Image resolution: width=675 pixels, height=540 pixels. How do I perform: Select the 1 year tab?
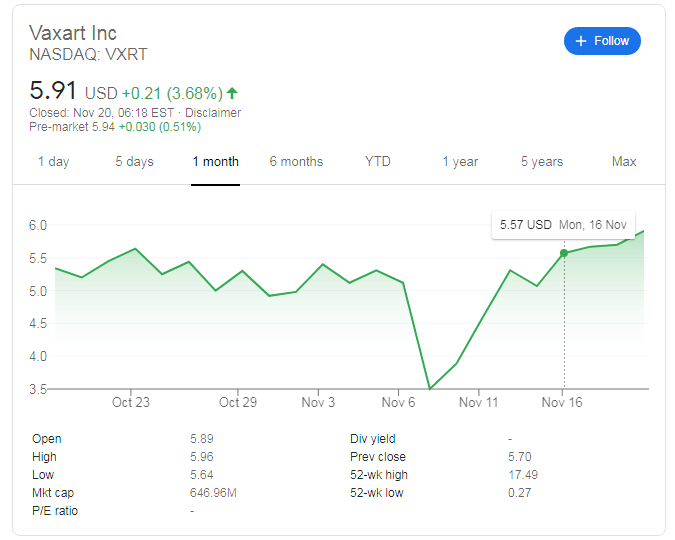[x=460, y=162]
